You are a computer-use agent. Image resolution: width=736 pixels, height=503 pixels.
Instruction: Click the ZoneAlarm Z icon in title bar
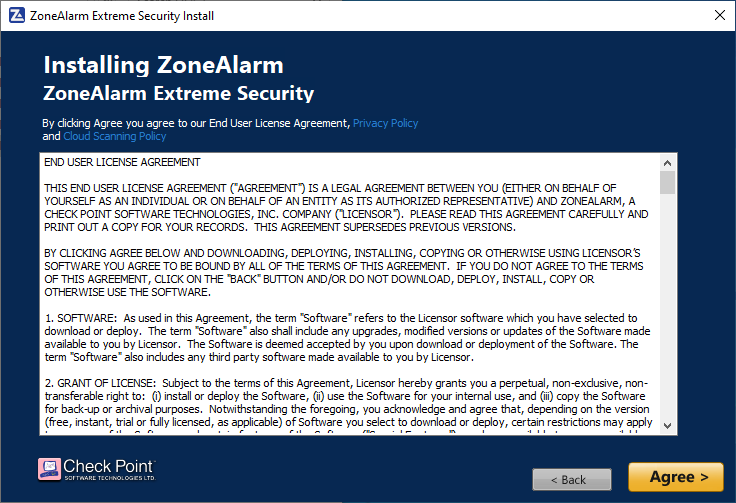(17, 15)
